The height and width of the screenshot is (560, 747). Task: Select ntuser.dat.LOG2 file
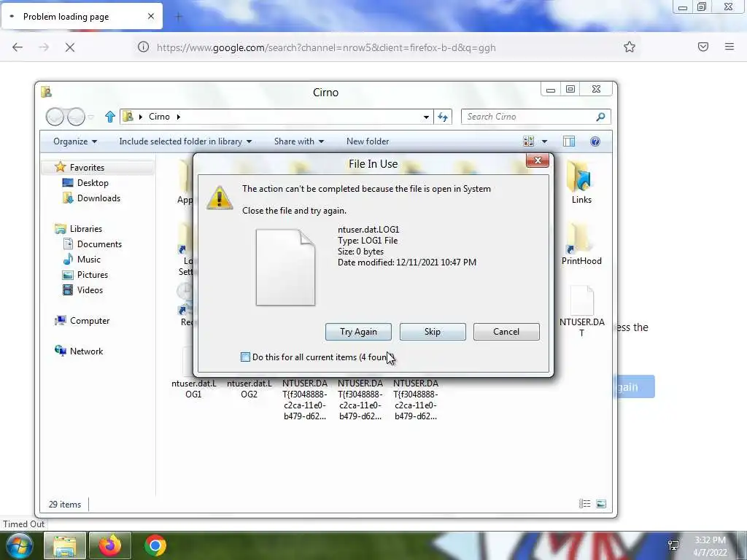[x=249, y=389]
